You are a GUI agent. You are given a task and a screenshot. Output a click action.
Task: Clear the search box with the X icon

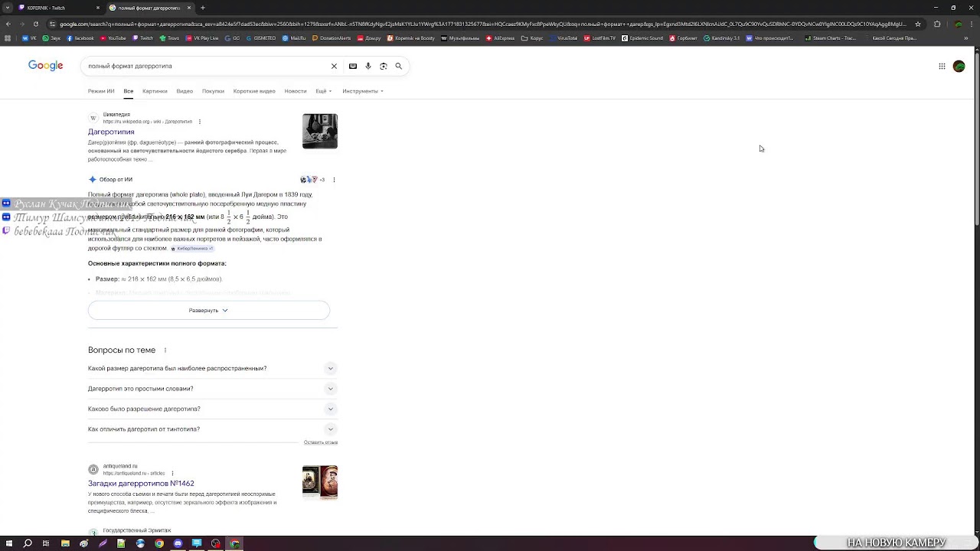point(334,66)
